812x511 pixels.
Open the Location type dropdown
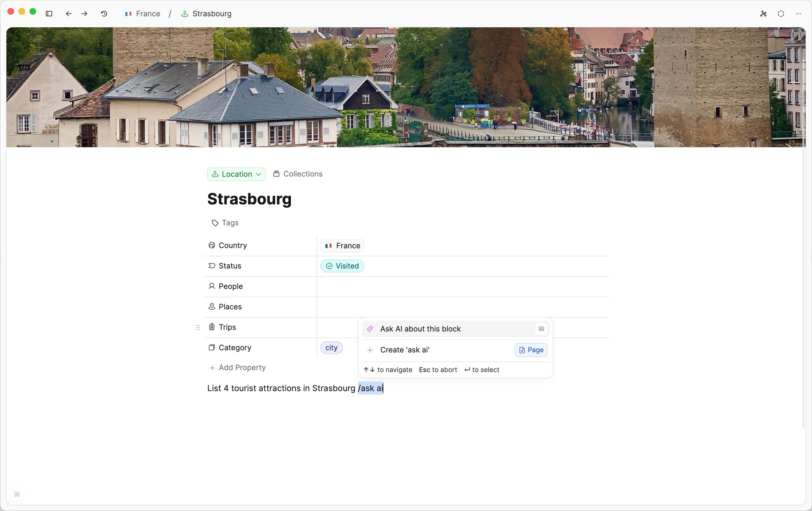click(x=236, y=174)
